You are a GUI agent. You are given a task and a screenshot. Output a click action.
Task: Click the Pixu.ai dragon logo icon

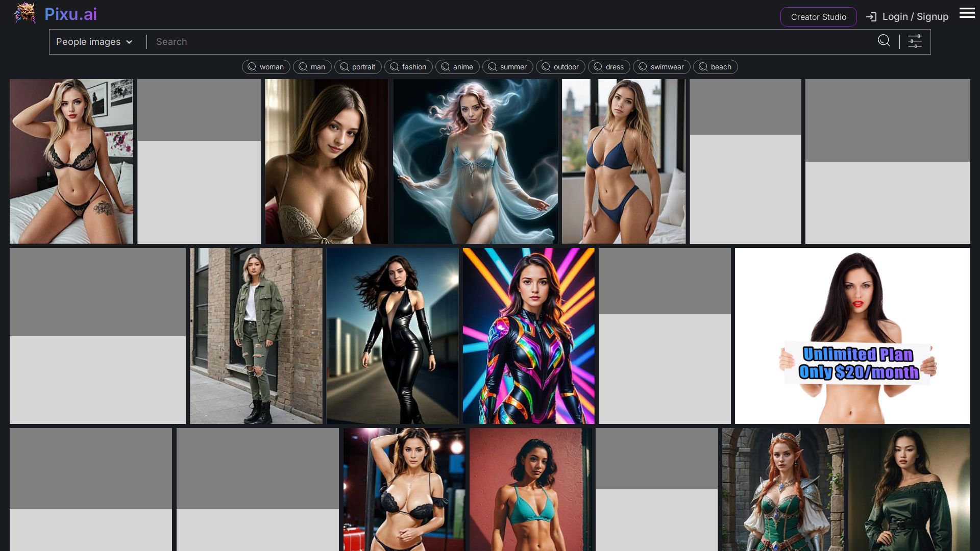point(24,13)
